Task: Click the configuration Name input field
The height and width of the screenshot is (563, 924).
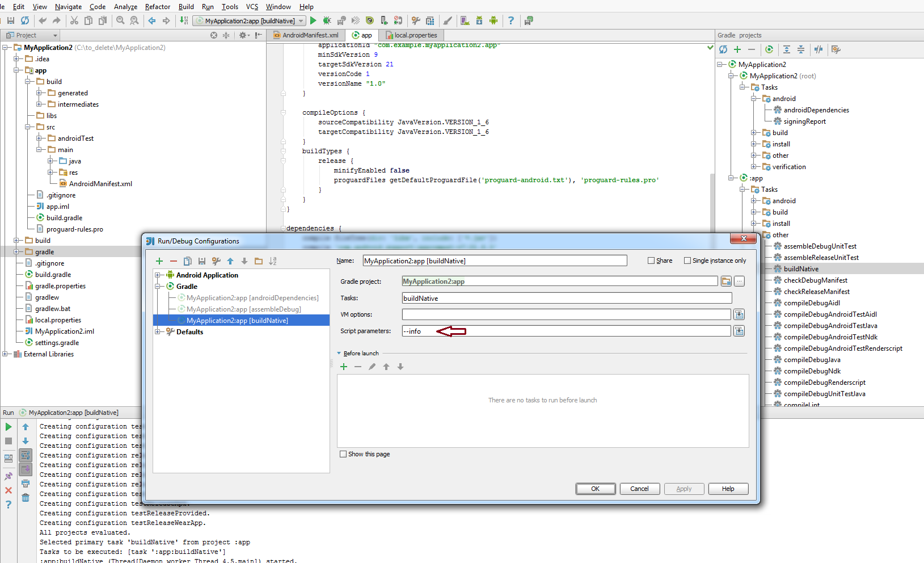Action: pos(495,261)
